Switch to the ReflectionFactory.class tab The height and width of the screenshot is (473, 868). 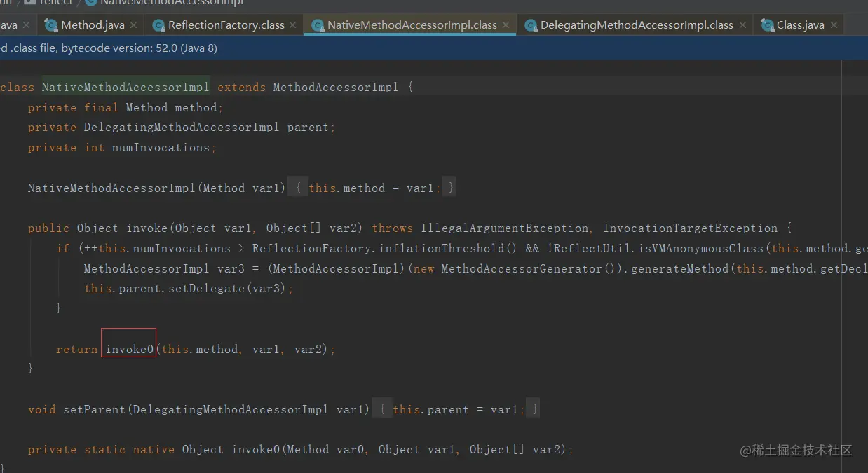coord(226,25)
